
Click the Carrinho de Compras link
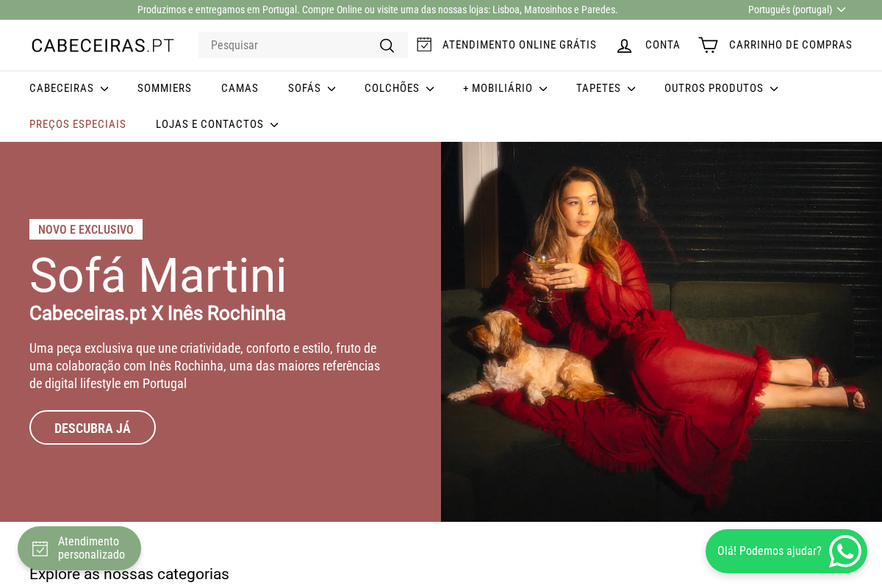pos(790,45)
